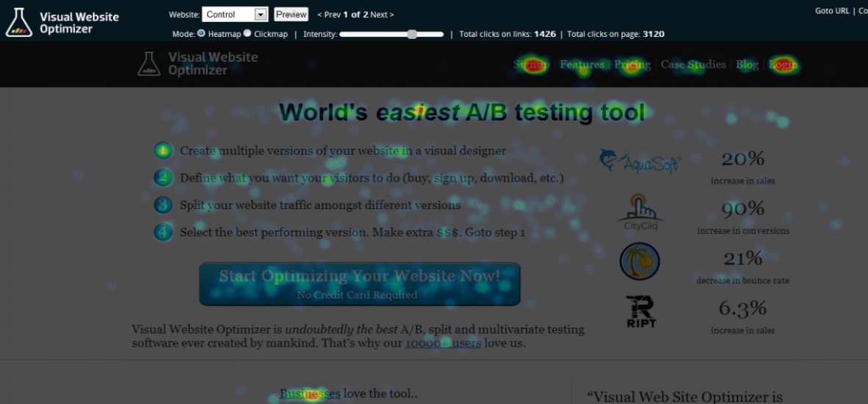
Task: Click the step 4 number bullet
Action: 163,232
